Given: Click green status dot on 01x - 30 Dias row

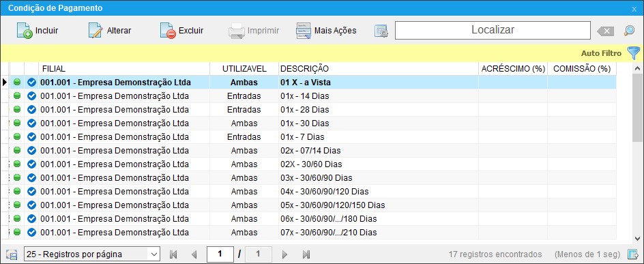Looking at the screenshot, I should (x=17, y=123).
